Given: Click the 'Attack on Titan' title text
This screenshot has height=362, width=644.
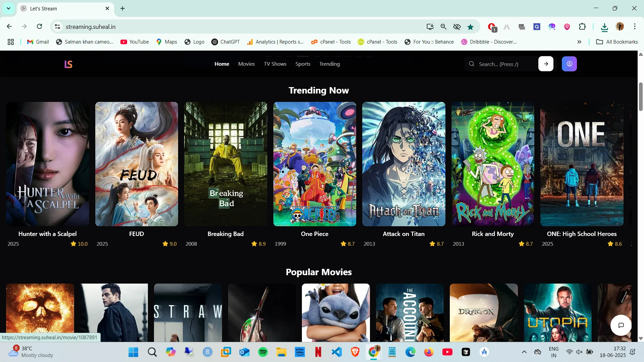Looking at the screenshot, I should point(404,234).
